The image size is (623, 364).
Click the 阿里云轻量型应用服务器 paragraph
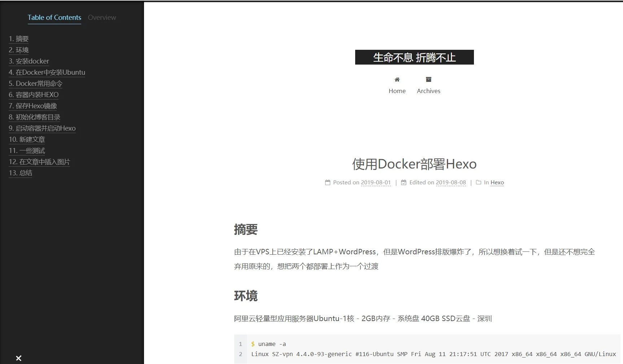click(x=363, y=319)
